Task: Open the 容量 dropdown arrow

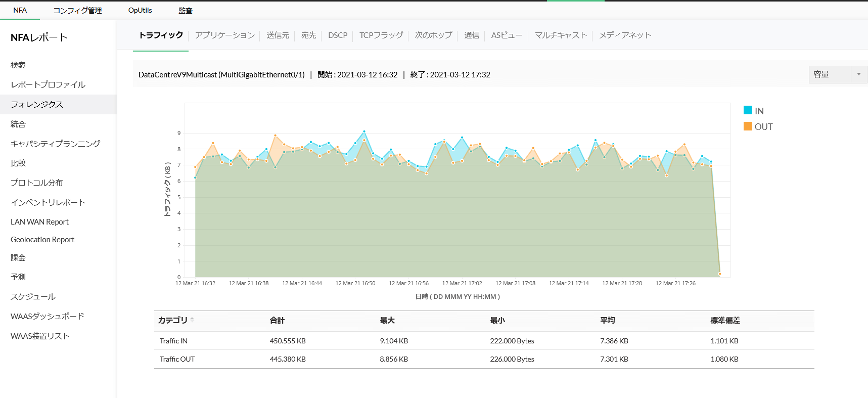Action: [858, 74]
